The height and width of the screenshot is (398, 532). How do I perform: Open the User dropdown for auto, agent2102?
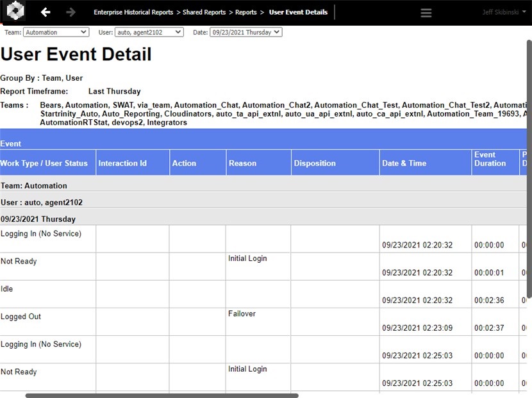149,31
